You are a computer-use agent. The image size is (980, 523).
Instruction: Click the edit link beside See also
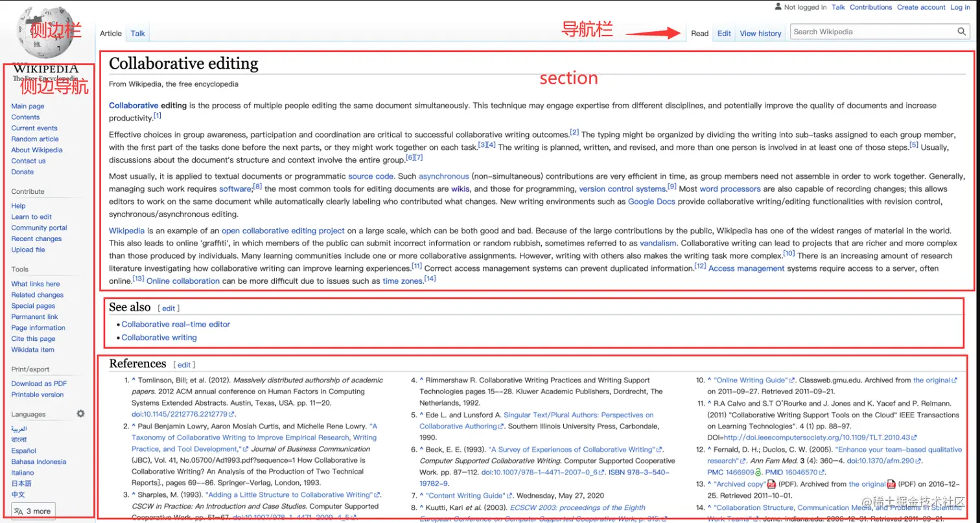pos(169,308)
